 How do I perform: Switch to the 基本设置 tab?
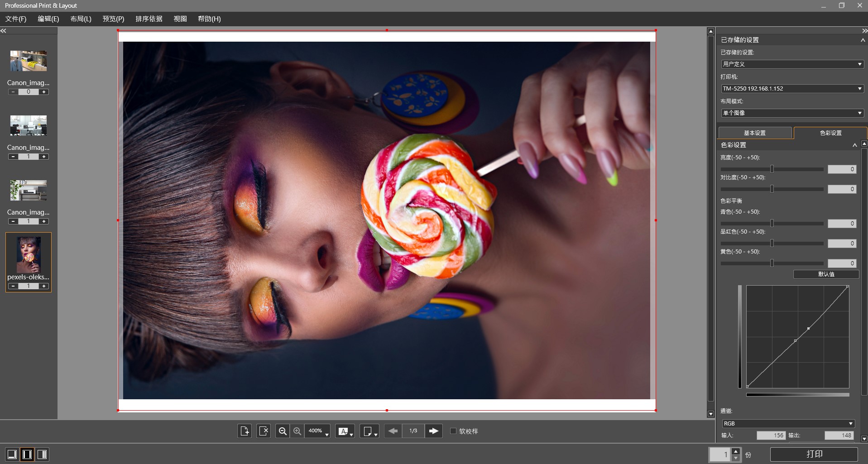coord(755,133)
